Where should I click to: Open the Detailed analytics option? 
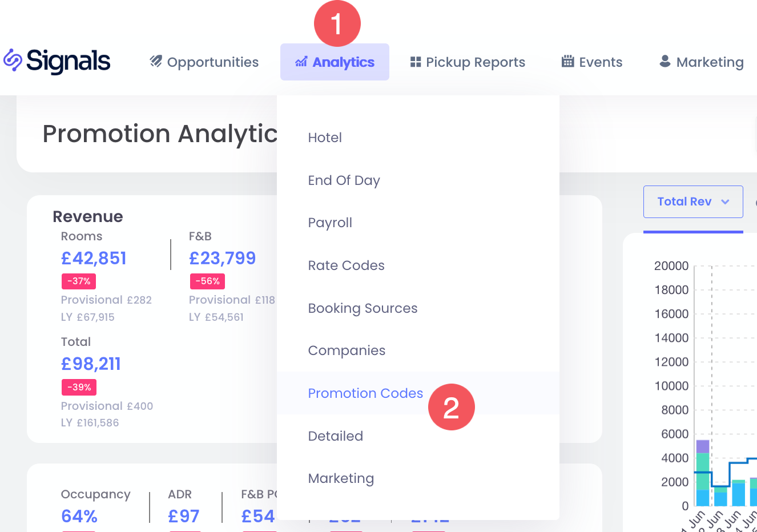click(335, 436)
